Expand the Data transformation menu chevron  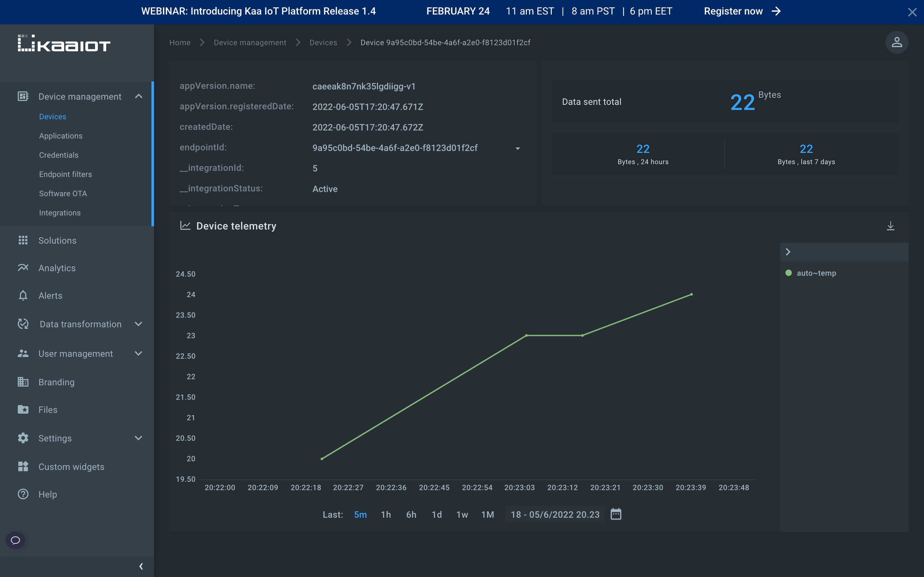point(139,324)
